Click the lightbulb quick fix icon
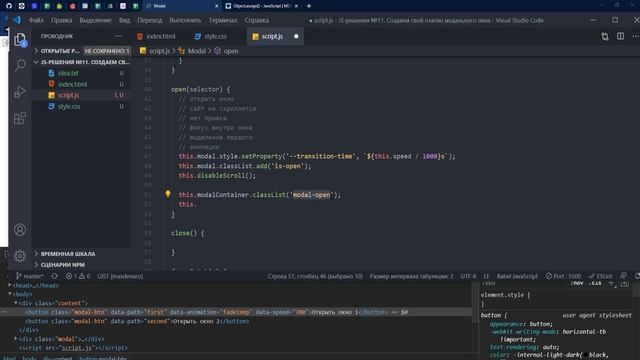 (x=168, y=194)
